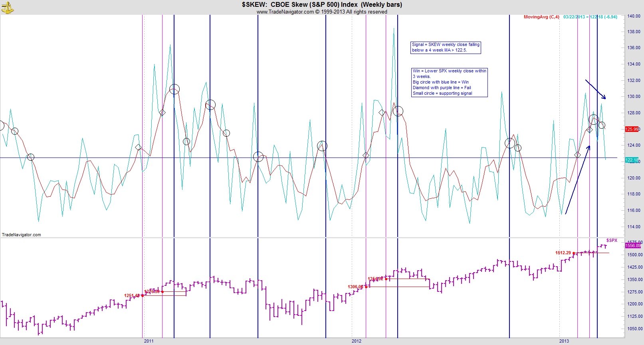The image size is (644, 345).
Task: Click the 'Win = Lower SPX weekly close' legend box
Action: point(450,82)
